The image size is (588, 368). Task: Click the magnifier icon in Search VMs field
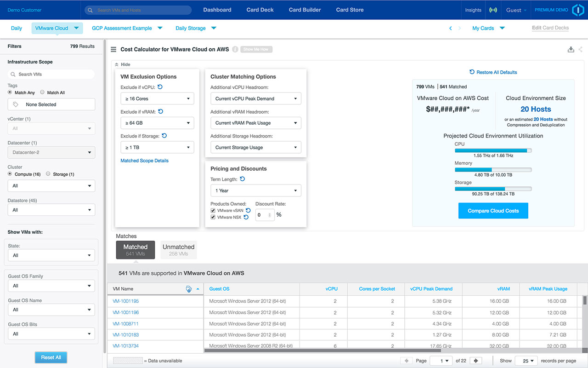(13, 74)
